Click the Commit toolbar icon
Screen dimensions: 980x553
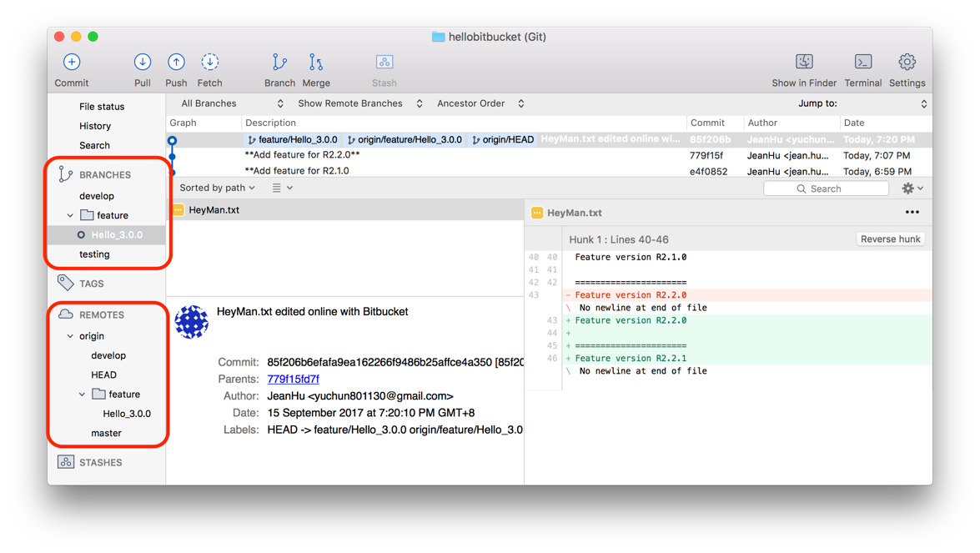coord(71,62)
